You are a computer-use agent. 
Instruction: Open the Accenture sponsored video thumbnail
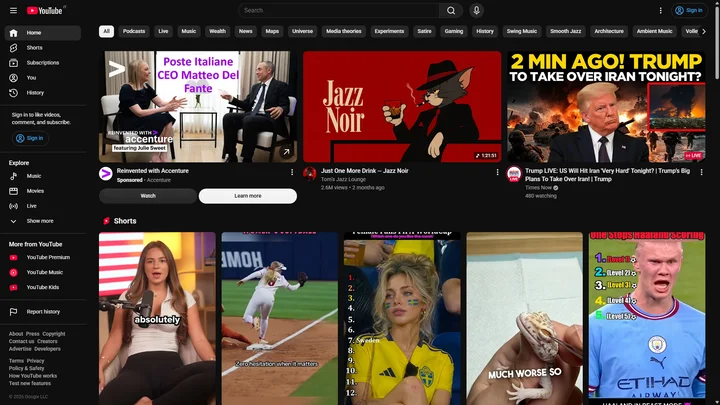point(198,107)
